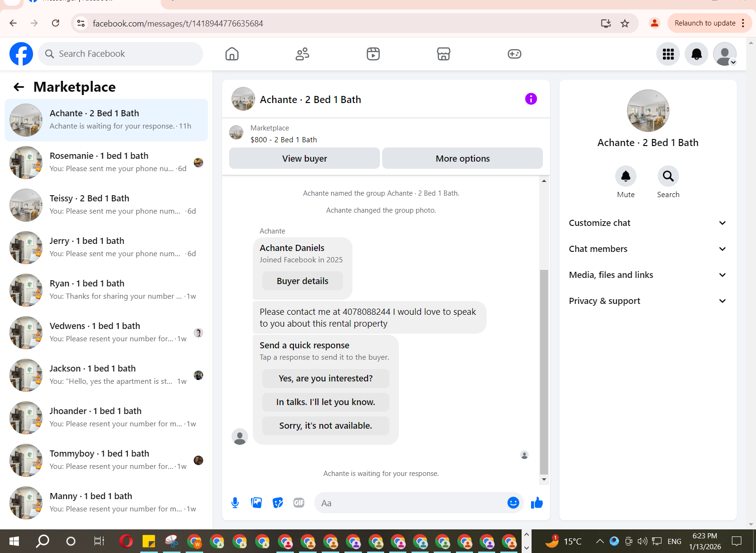Expand Customize chat section

point(647,223)
